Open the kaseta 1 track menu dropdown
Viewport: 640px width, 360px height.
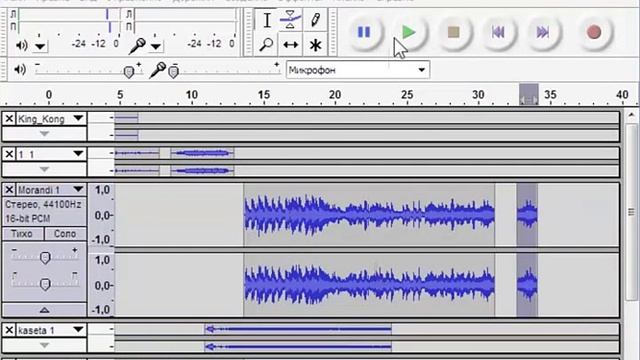78,329
